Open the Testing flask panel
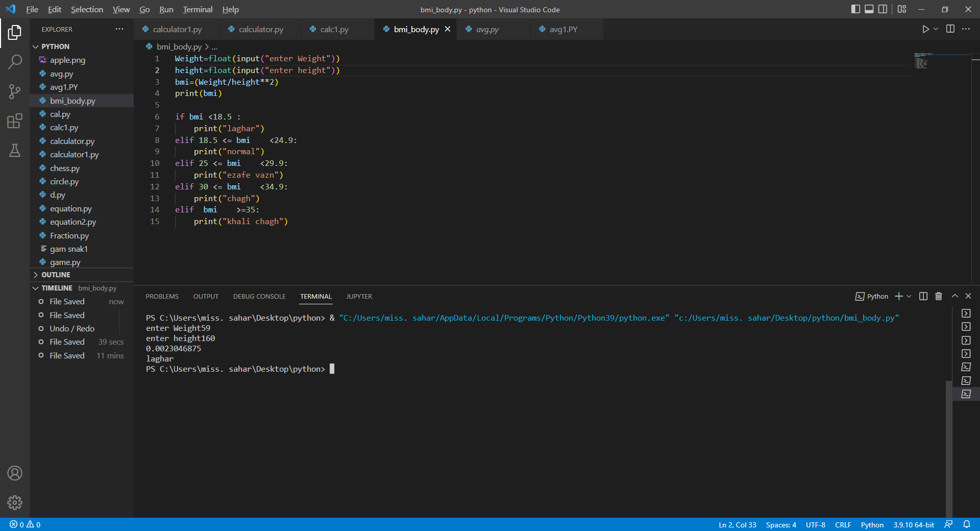Screen dimensions: 980x531 15,151
